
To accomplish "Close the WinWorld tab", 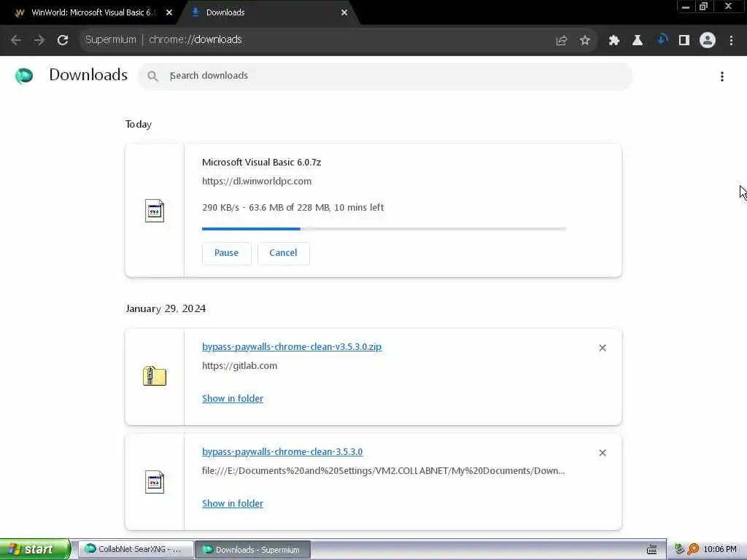I will (169, 13).
